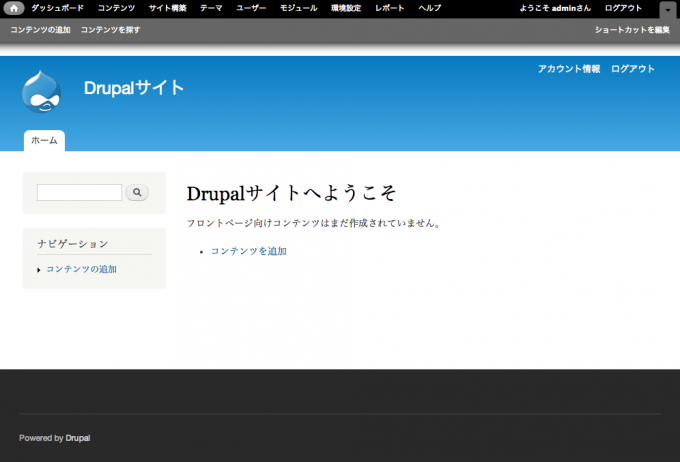Expand コンテンツの追加 in the navigation block

click(81, 269)
